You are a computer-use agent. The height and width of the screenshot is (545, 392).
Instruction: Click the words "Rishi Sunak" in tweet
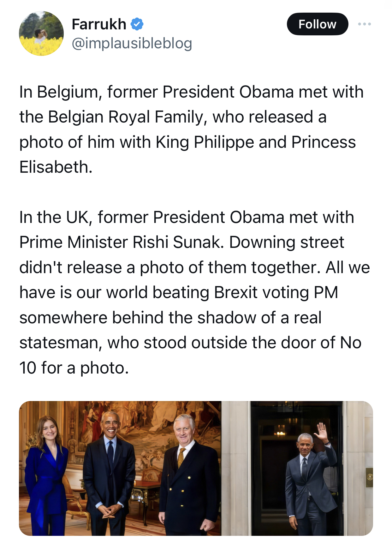coord(178,242)
